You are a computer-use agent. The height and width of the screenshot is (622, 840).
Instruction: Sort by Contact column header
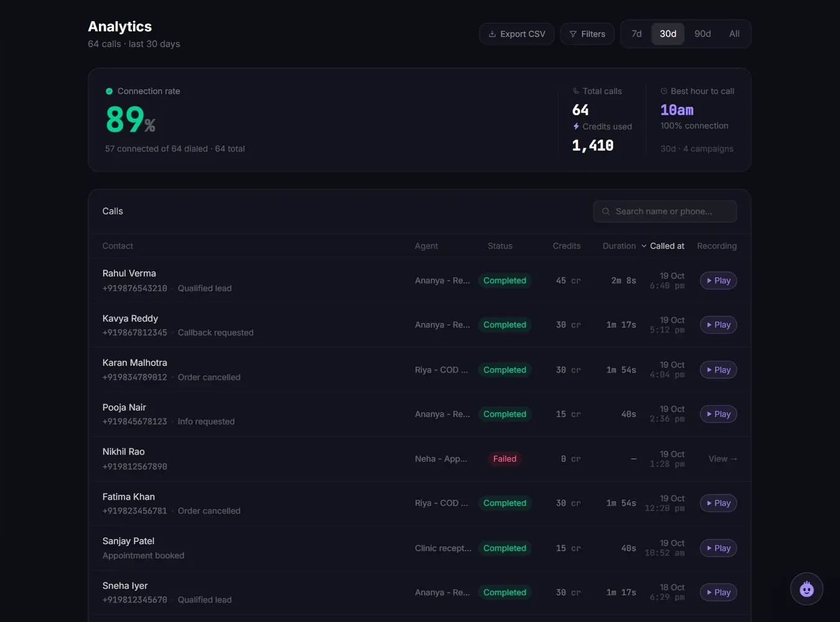pos(118,246)
